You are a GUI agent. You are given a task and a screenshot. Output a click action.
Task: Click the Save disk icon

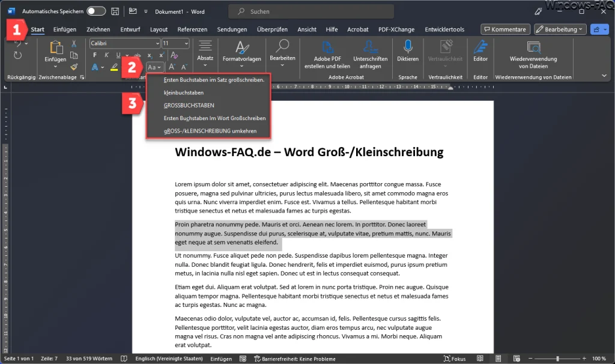115,11
